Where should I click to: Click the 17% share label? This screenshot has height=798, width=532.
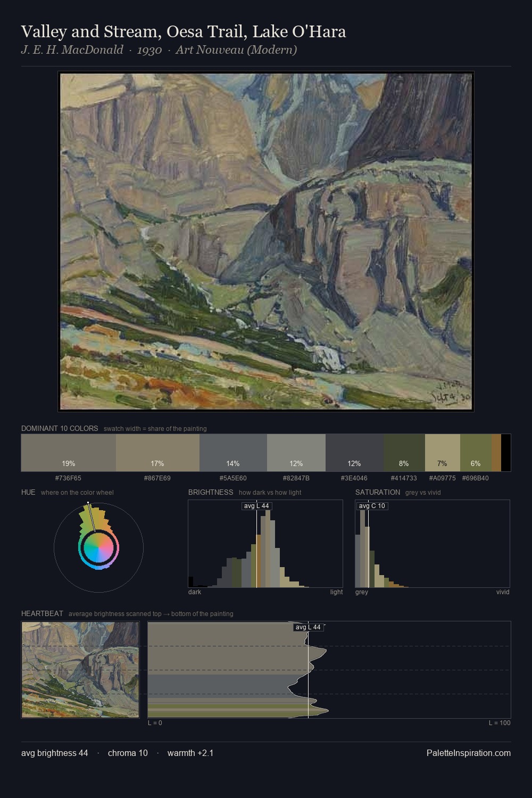click(x=157, y=463)
